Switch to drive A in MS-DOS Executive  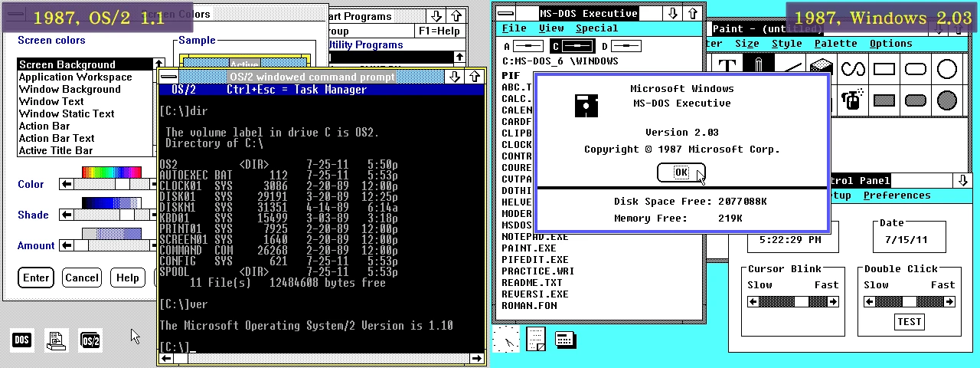click(522, 46)
